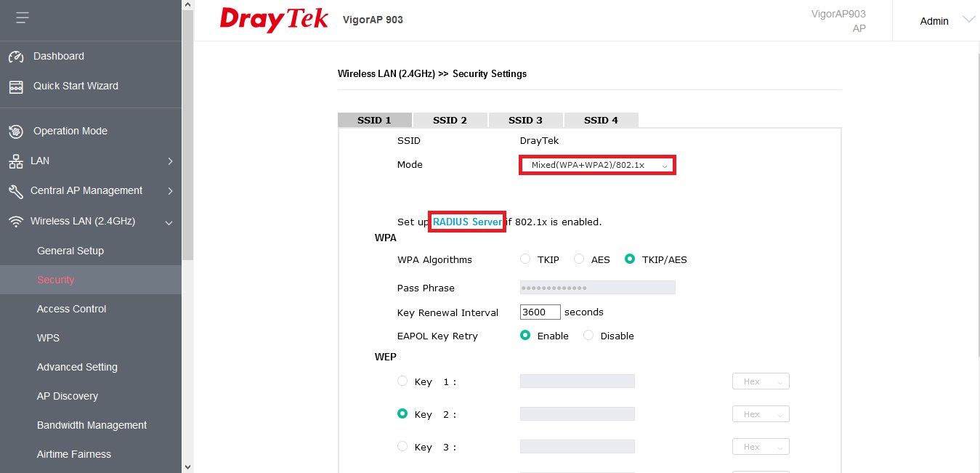
Task: Open Access Control in the sidebar
Action: click(x=71, y=309)
